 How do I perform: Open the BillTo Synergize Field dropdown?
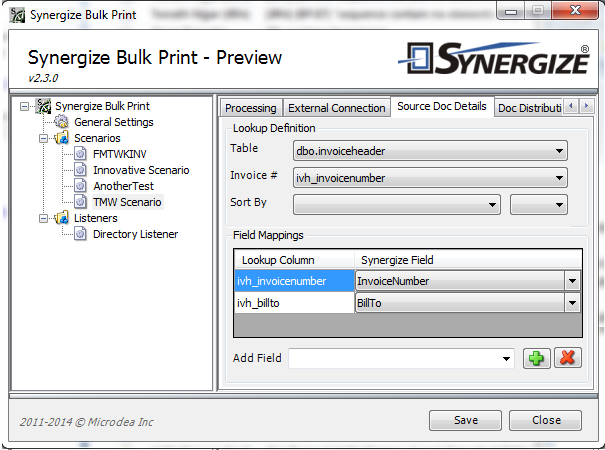coord(572,303)
